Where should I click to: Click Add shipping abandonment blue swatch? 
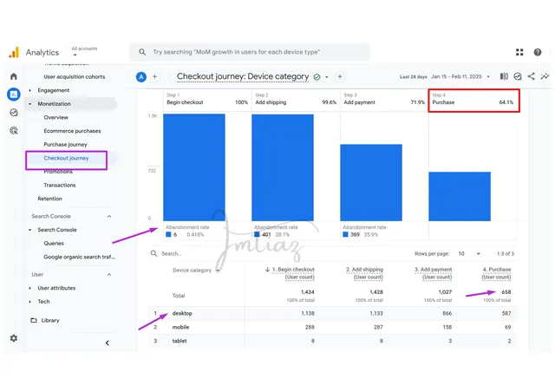coord(257,234)
